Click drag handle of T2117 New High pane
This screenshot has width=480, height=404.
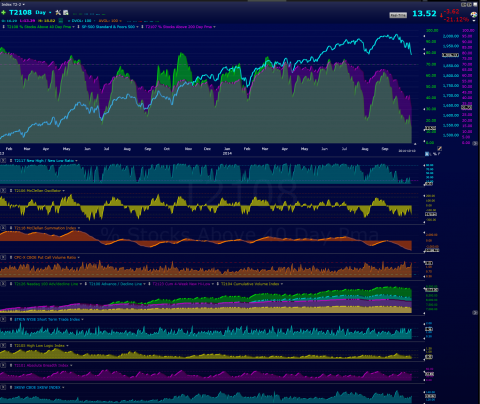(x=11, y=161)
